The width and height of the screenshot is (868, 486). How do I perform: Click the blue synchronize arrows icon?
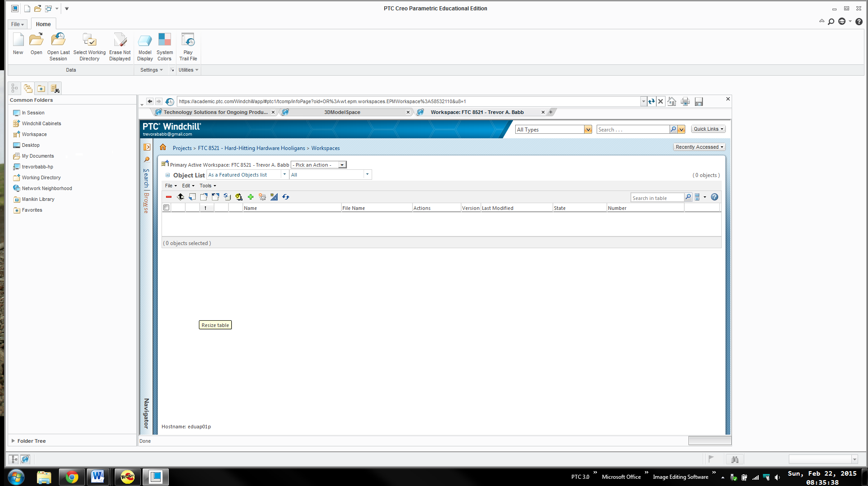[x=286, y=197]
